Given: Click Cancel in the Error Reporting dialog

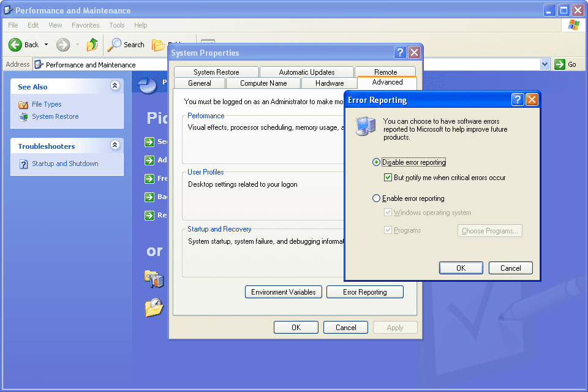Looking at the screenshot, I should coord(510,268).
